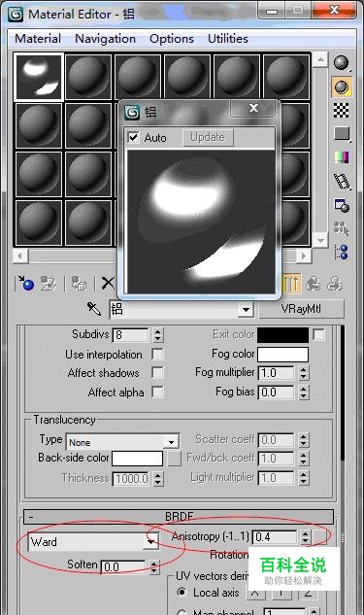
Task: Enable Affect shadows checkbox
Action: [157, 373]
